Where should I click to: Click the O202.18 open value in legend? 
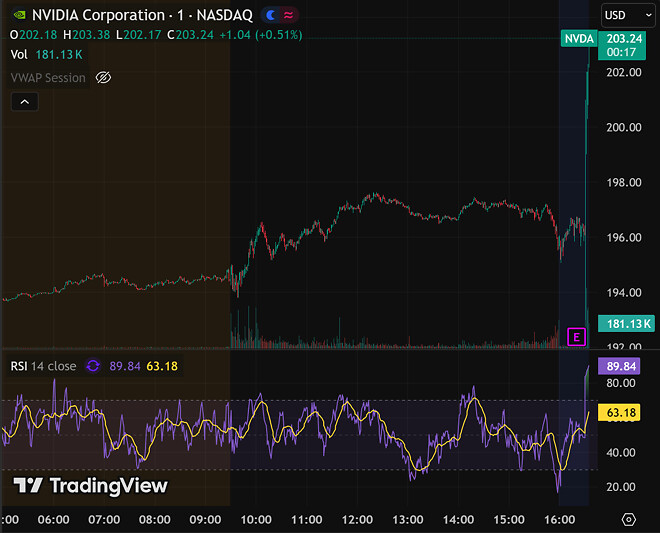pyautogui.click(x=34, y=35)
